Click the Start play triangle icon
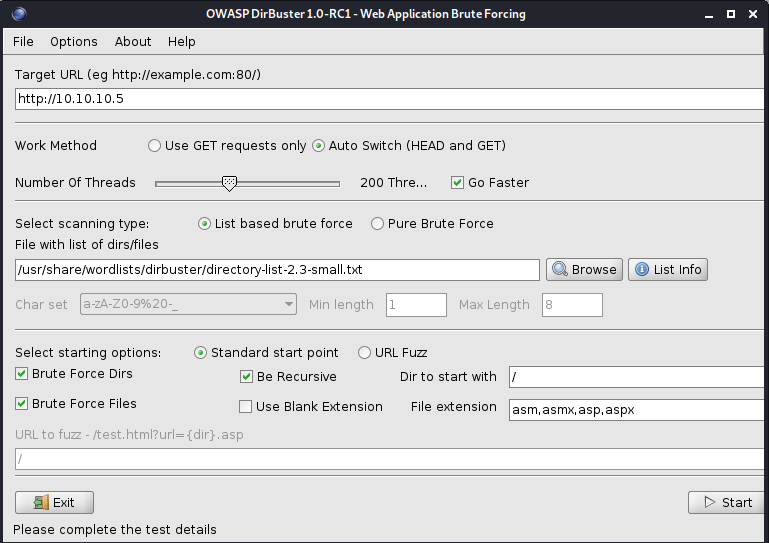This screenshot has height=543, width=769. click(709, 502)
